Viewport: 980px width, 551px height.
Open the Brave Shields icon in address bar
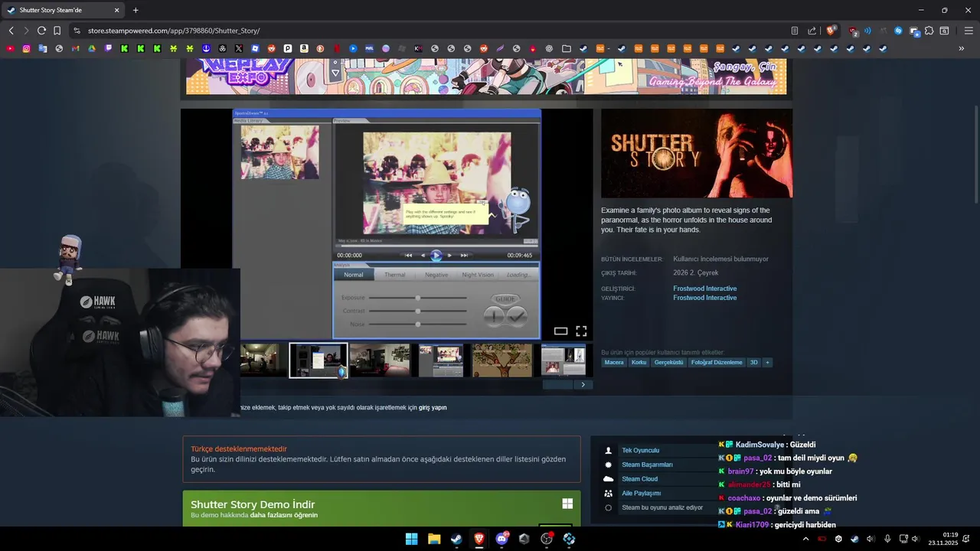tap(831, 31)
